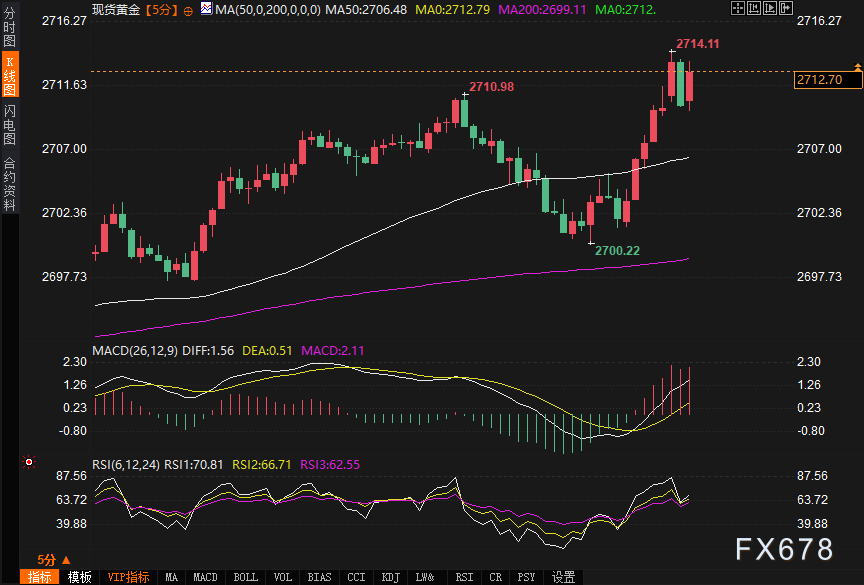Enable the BOLL indicator
Screen dimensions: 864x585
pos(245,577)
